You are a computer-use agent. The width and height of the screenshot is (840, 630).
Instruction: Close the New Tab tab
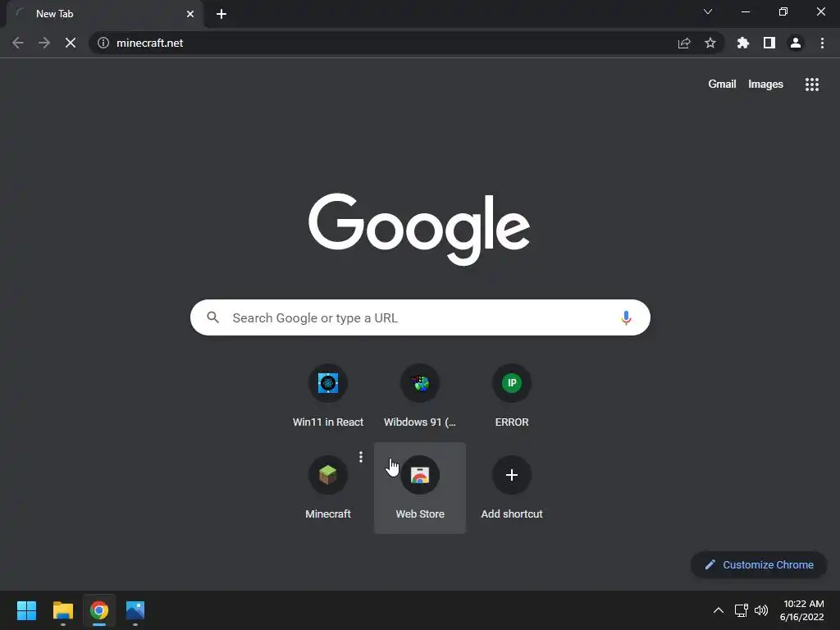click(190, 14)
